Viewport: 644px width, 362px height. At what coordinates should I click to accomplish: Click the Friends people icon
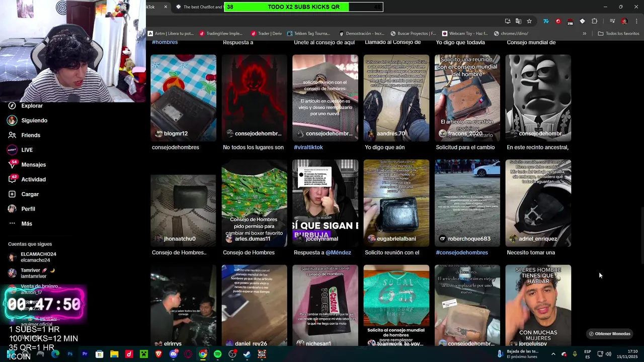point(12,135)
